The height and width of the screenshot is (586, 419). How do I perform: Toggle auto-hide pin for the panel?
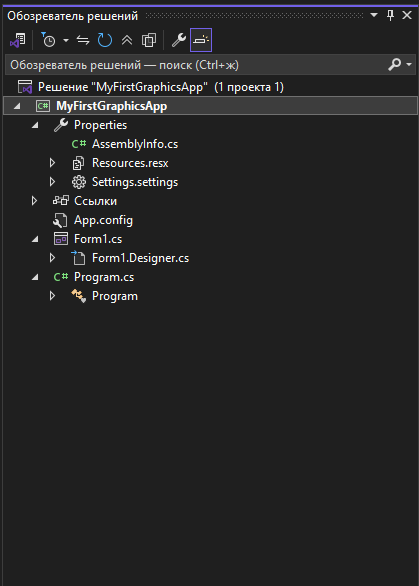(390, 15)
